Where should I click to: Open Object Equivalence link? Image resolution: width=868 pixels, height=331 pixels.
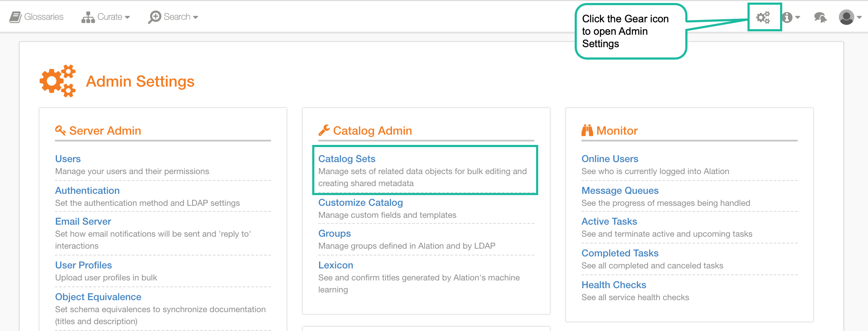98,297
